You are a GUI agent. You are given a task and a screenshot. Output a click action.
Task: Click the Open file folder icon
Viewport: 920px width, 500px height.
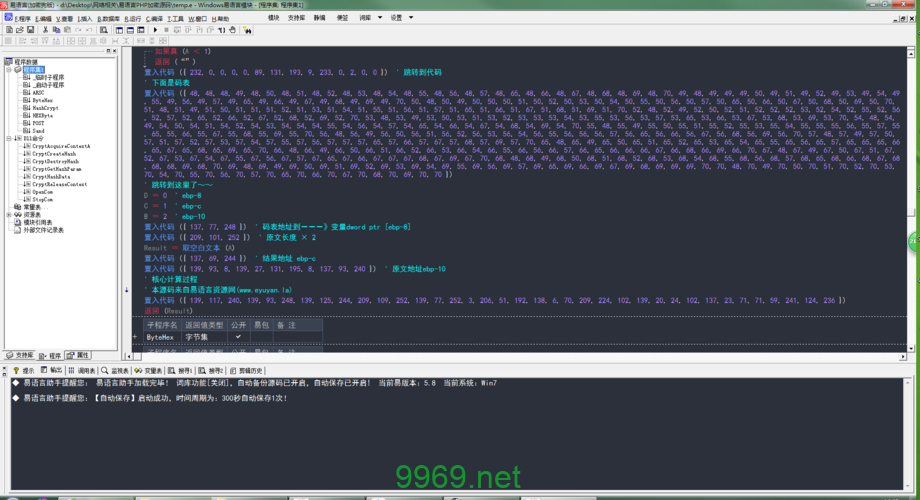point(17,30)
